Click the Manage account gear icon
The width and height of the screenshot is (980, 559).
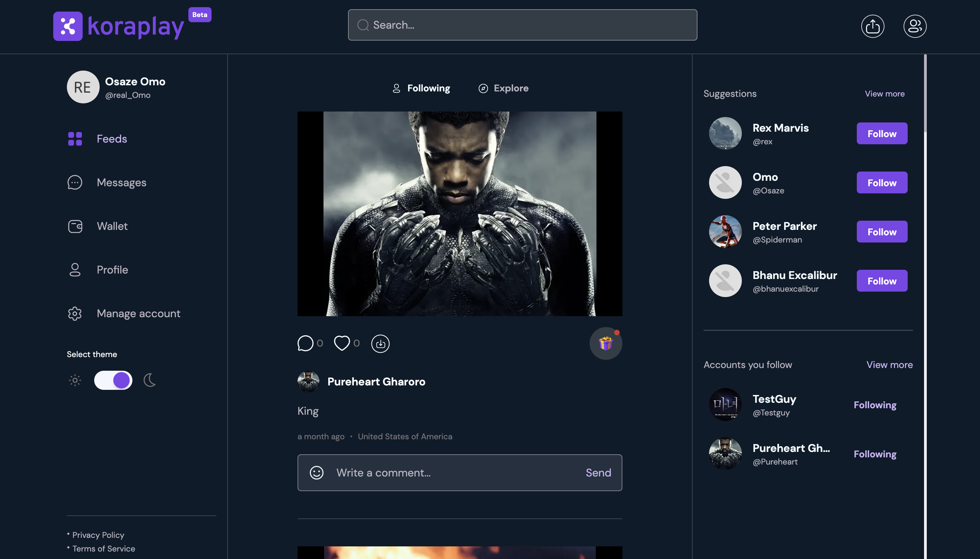(x=75, y=314)
